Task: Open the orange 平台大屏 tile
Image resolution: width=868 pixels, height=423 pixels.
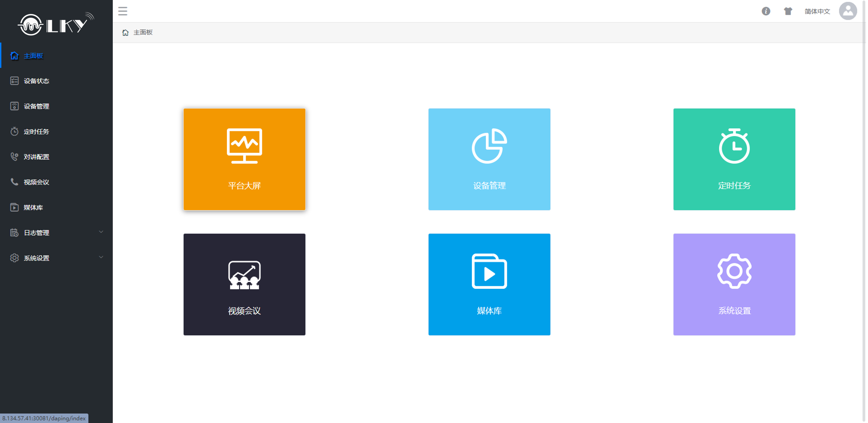Action: 244,159
